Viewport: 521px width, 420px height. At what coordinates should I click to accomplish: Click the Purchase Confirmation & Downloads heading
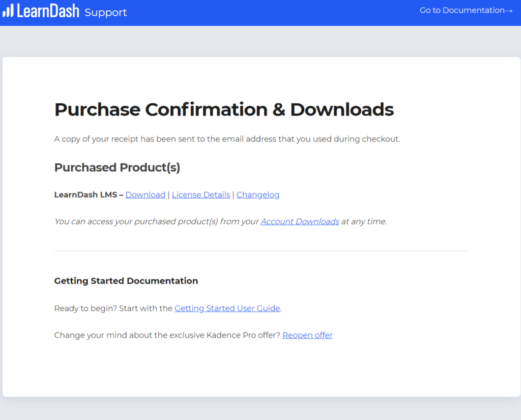(x=224, y=109)
